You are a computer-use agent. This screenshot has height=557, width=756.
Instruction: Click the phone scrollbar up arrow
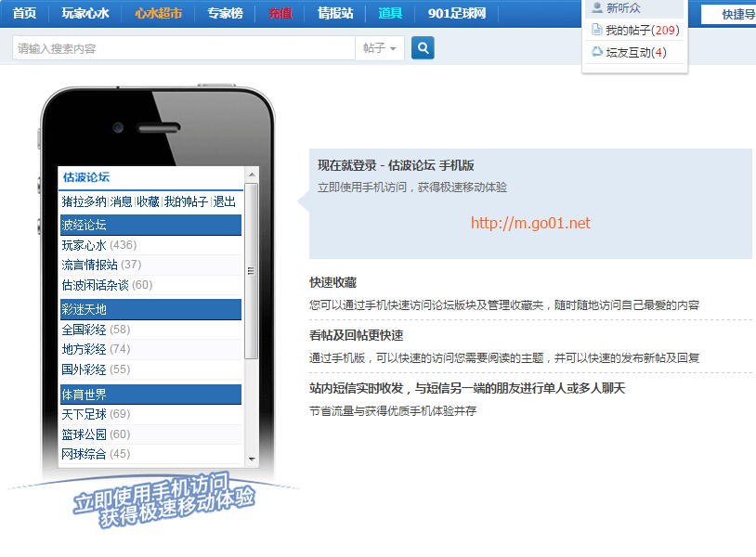point(251,175)
